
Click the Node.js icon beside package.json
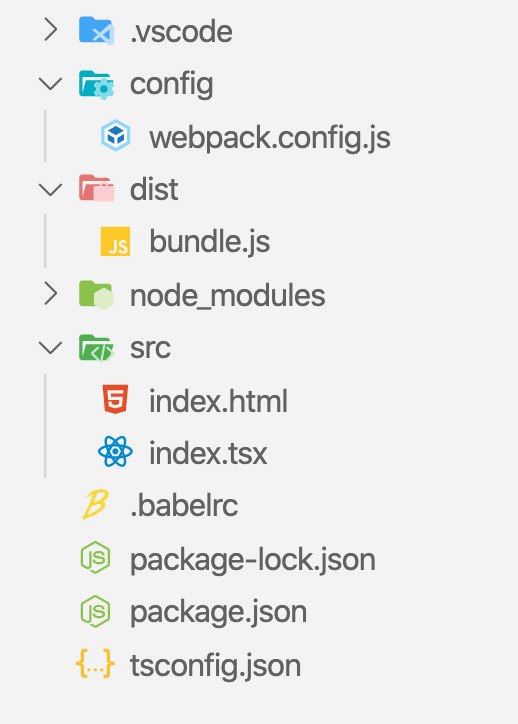click(96, 611)
